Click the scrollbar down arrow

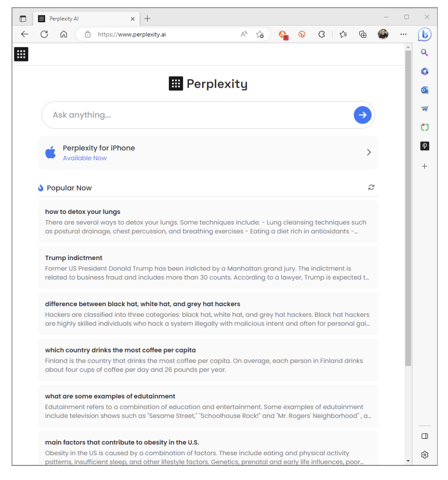click(408, 461)
